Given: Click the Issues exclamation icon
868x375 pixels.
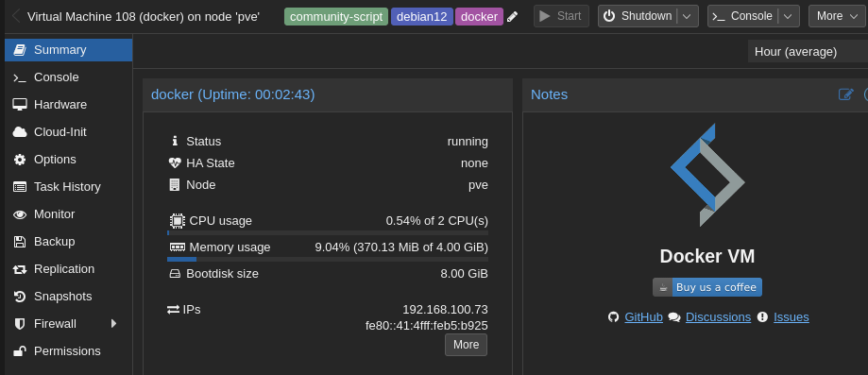Looking at the screenshot, I should pos(762,316).
